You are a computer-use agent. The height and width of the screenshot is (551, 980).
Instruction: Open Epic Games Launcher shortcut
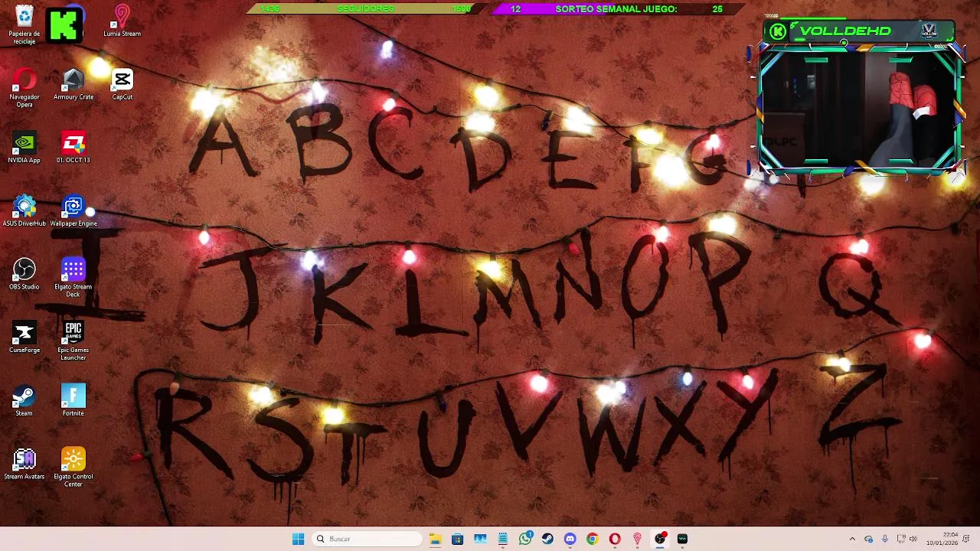tap(73, 341)
